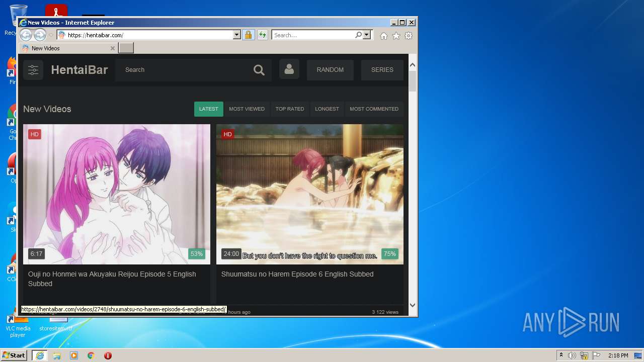This screenshot has height=362, width=644.
Task: Click the New Videos heading
Action: click(x=47, y=109)
